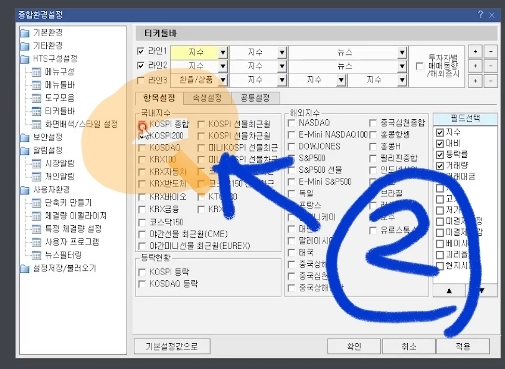
Task: Click the plus button on 라인3 row
Action: (475, 81)
